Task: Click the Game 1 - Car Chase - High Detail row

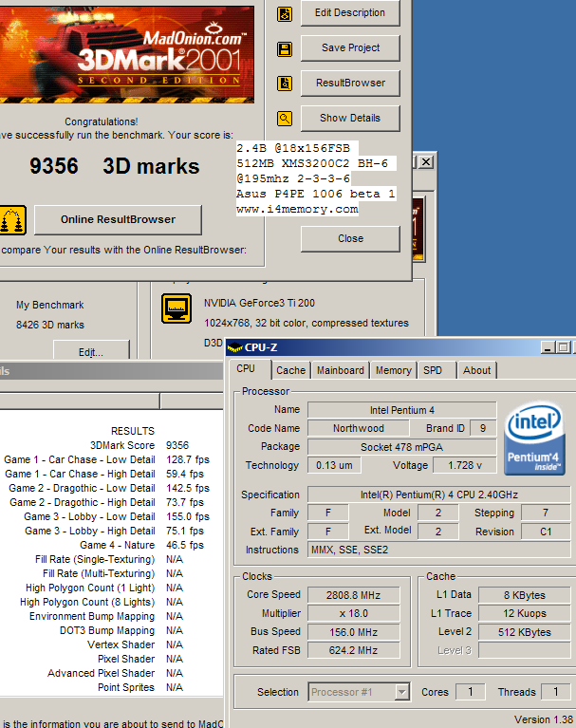Action: (x=104, y=474)
